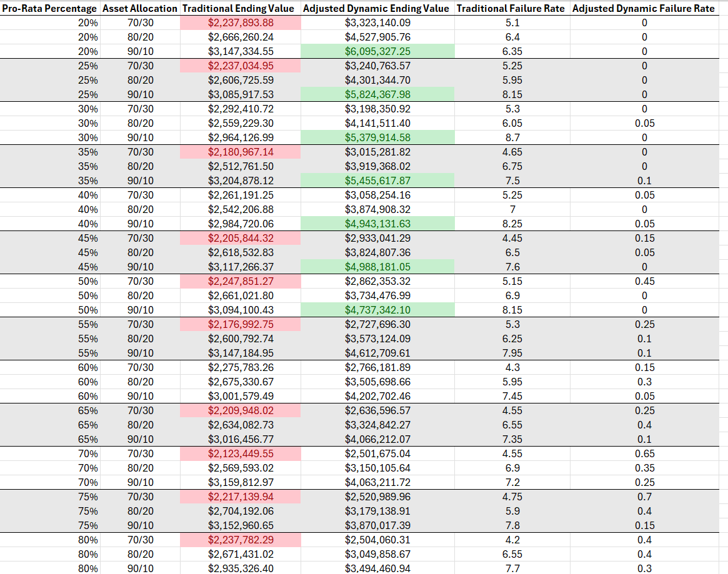Viewport: 728px width, 574px height.
Task: Click cell $3,049,858.67
Action: pyautogui.click(x=377, y=555)
